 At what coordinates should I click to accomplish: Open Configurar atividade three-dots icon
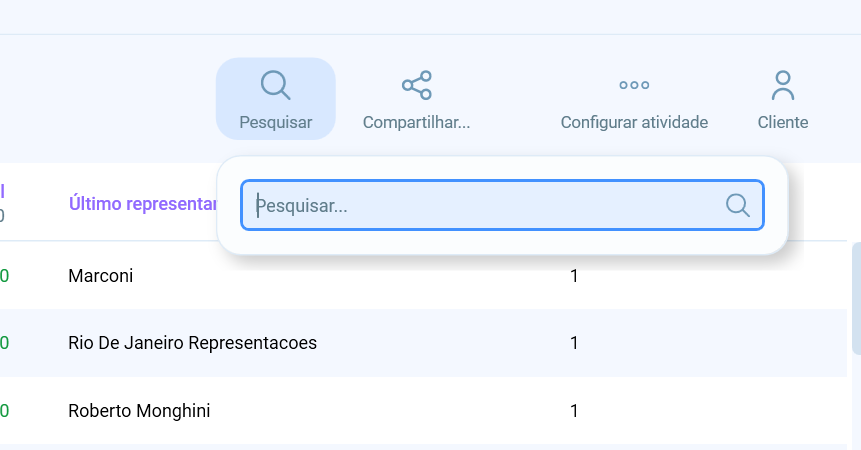[x=634, y=85]
